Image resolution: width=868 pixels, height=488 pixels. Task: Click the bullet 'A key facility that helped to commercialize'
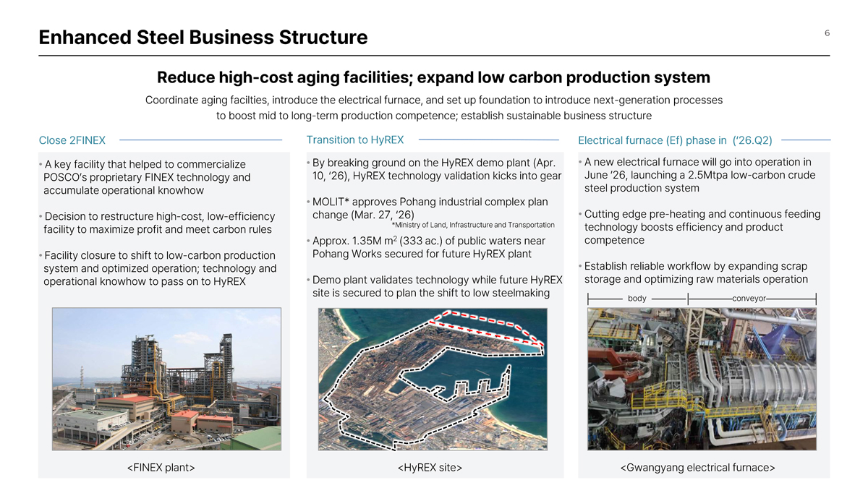[x=145, y=177]
